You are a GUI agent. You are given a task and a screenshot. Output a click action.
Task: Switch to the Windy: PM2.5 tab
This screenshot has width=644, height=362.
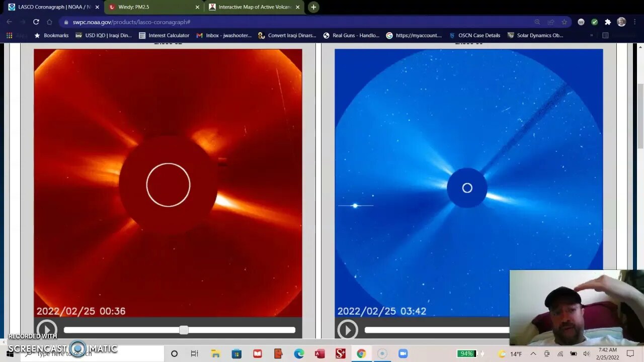coord(153,7)
